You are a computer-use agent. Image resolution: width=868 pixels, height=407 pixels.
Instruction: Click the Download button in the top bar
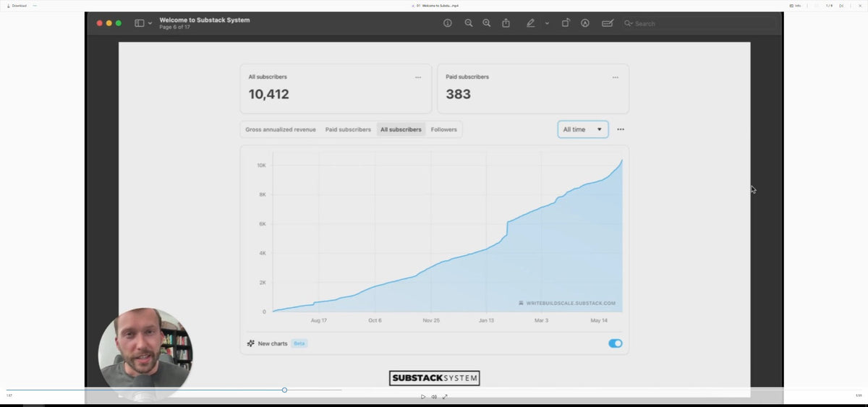(x=17, y=5)
